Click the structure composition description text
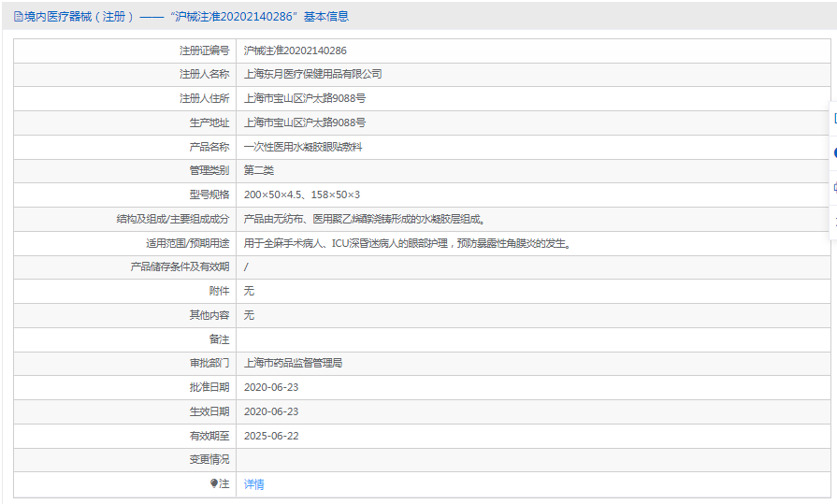The height and width of the screenshot is (504, 837). 364,219
